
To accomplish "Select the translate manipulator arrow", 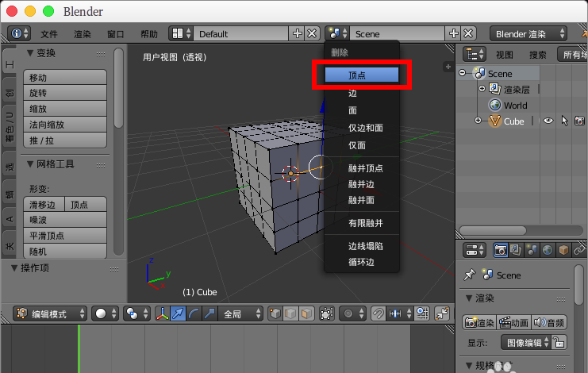I will tap(178, 313).
